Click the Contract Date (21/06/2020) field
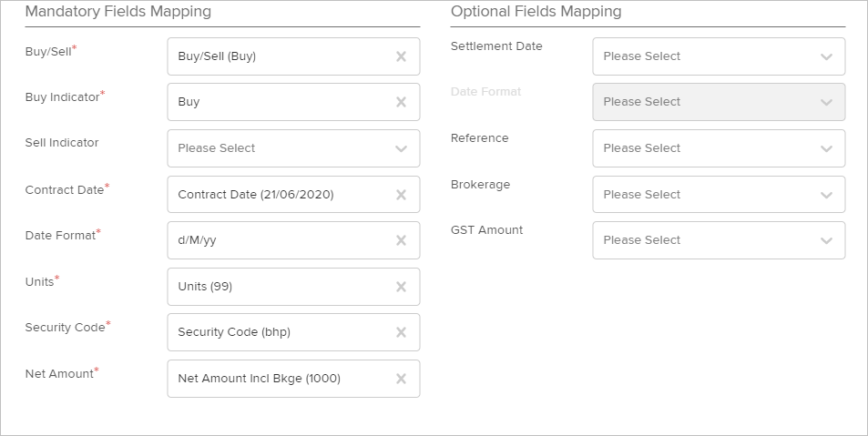 click(293, 194)
